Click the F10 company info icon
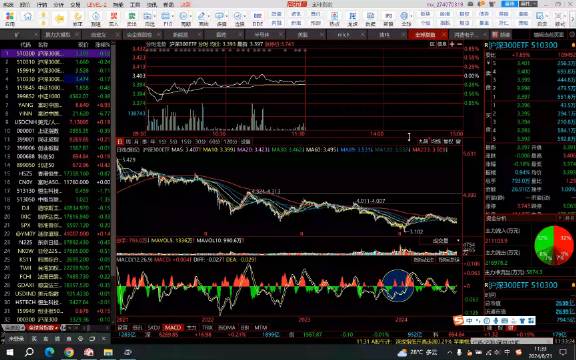576x360 pixels. pos(167,18)
